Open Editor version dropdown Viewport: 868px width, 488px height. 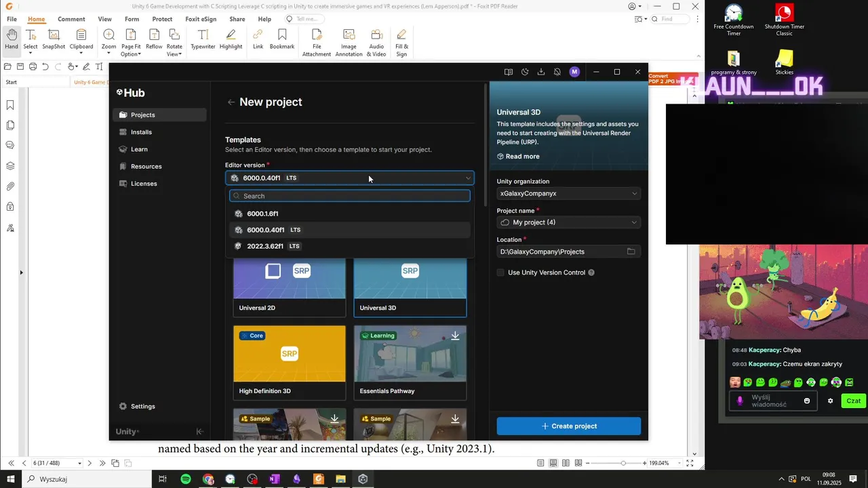pyautogui.click(x=349, y=178)
